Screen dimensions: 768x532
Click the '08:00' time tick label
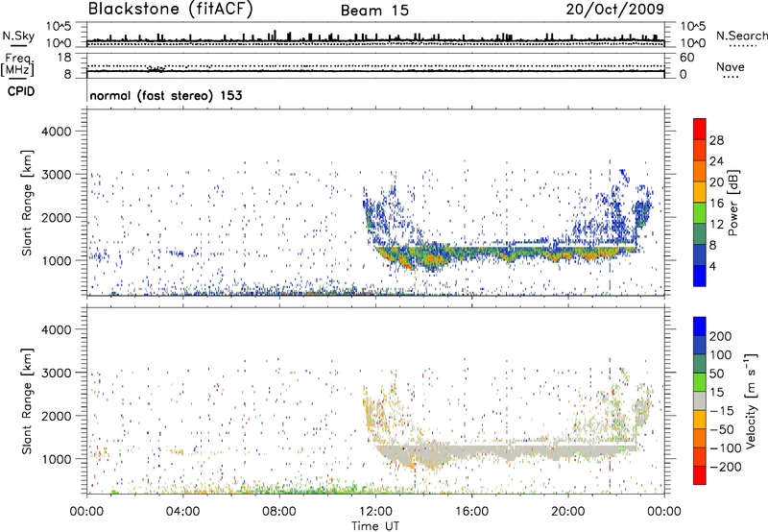[279, 512]
